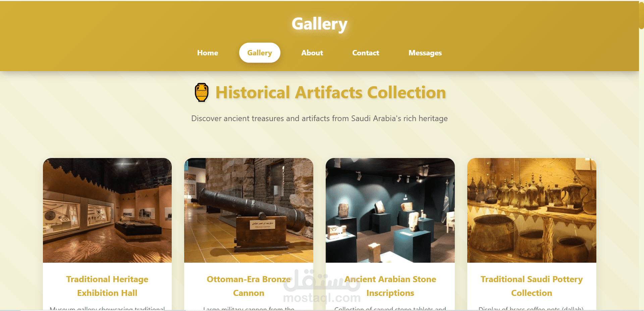644x311 pixels.
Task: Open the Contact page link
Action: [366, 53]
